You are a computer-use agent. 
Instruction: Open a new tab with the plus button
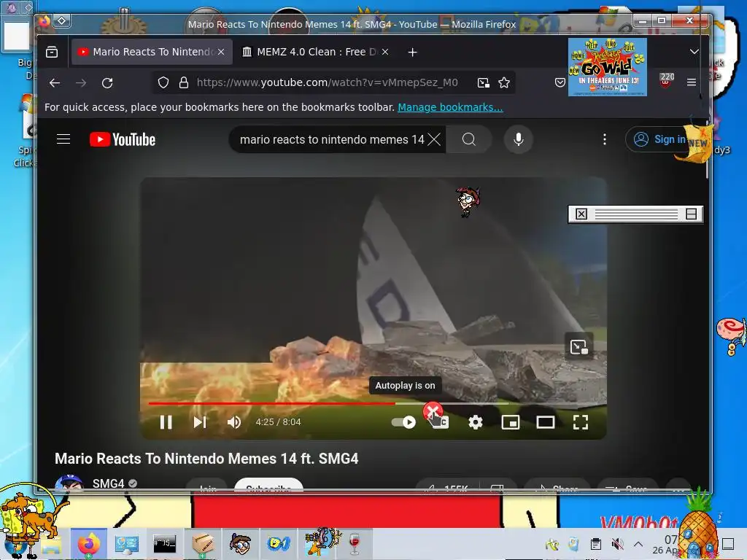(413, 52)
